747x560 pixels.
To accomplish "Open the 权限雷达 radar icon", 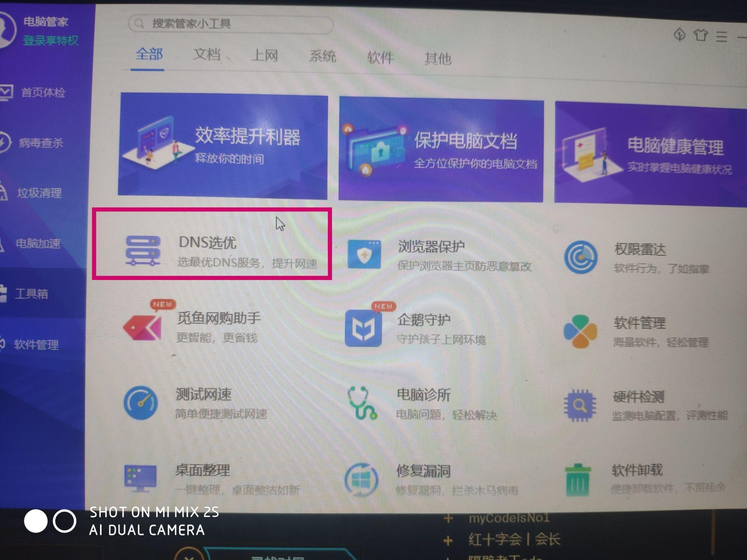I will [581, 257].
